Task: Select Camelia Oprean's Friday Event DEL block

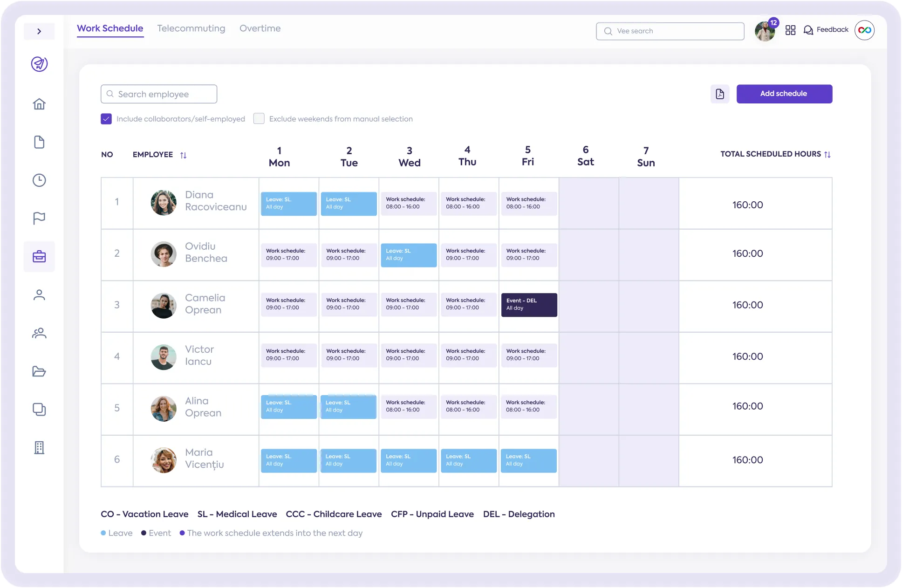Action: pyautogui.click(x=529, y=305)
